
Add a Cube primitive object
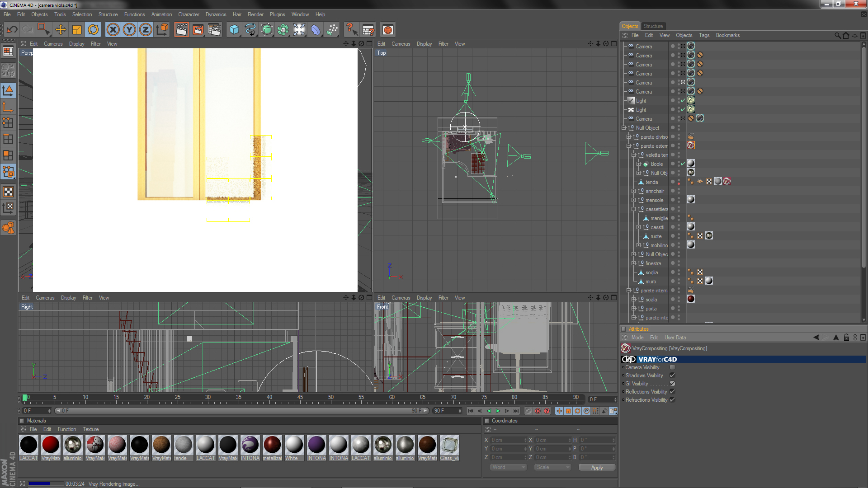[234, 30]
